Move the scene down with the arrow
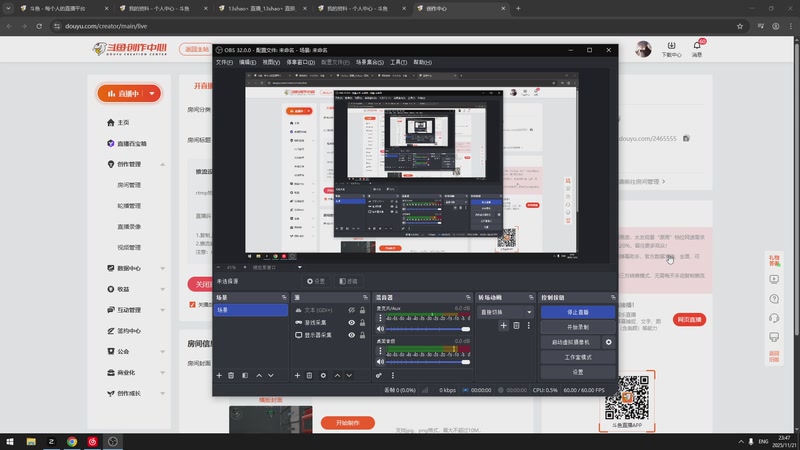800x450 pixels. (x=271, y=376)
